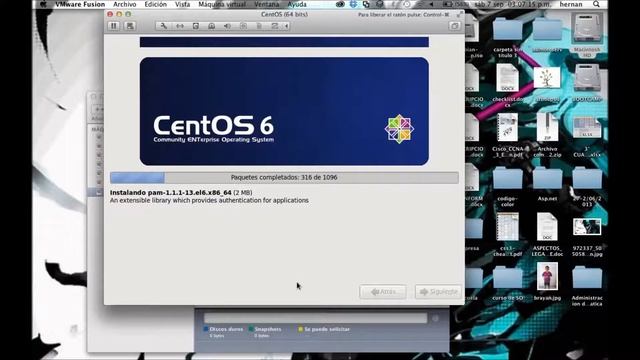
Task: Click Discos duros legend in background window
Action: 223,329
